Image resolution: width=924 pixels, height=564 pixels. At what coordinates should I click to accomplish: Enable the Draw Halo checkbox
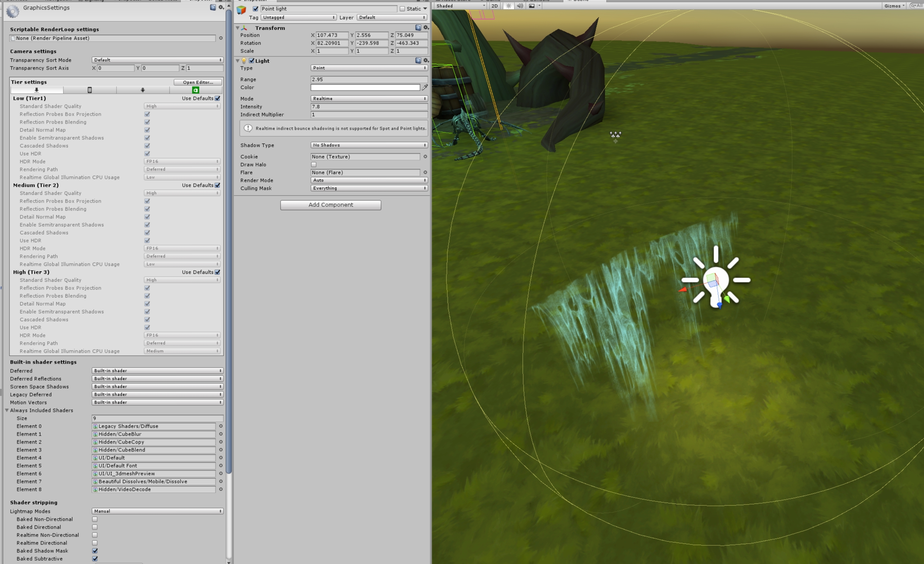314,165
